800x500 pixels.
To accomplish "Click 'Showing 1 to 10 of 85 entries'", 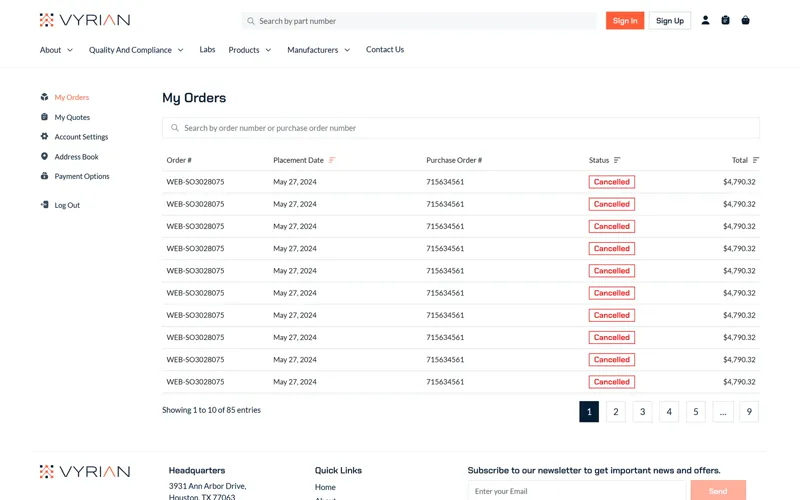I will (211, 410).
